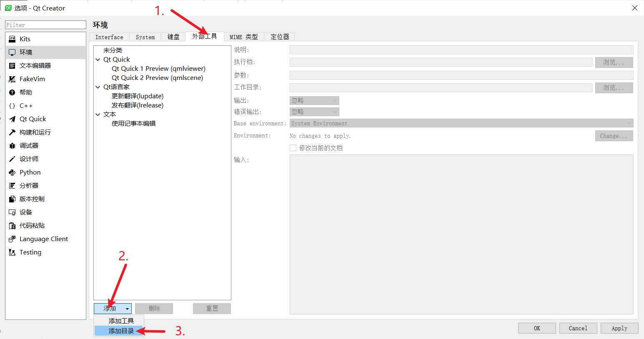Click the 参数 input field
The height and width of the screenshot is (339, 644).
461,75
